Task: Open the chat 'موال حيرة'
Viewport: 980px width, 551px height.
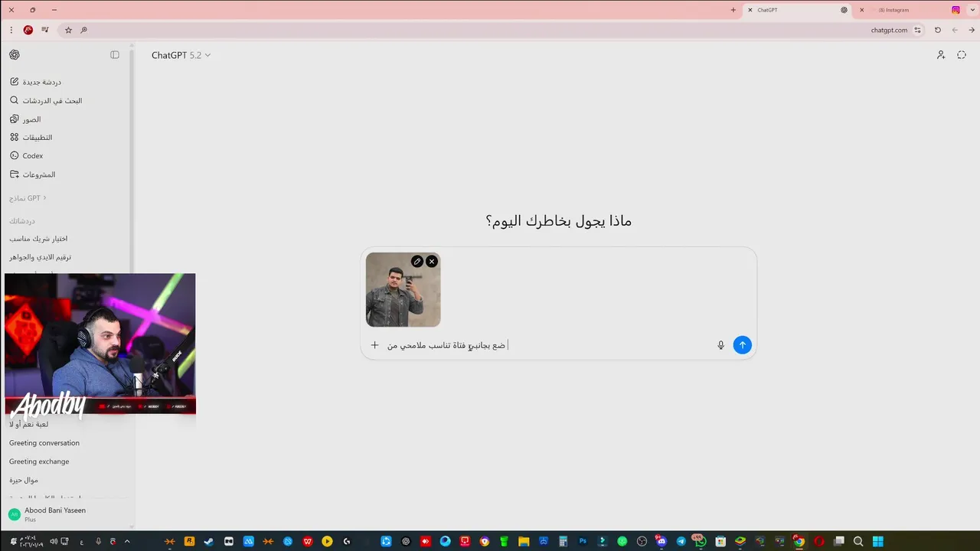Action: point(24,480)
